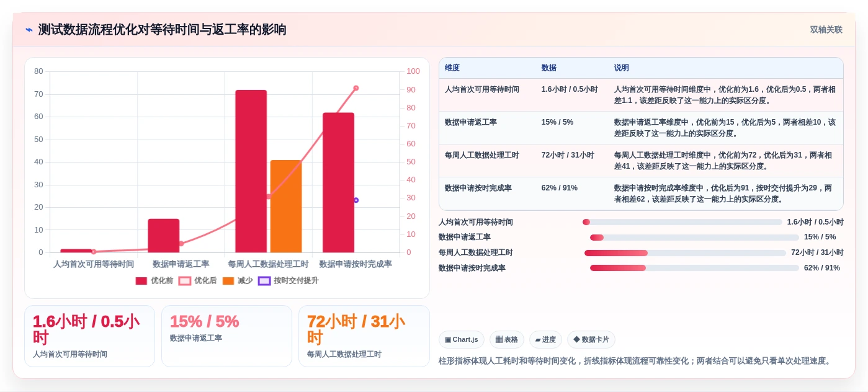The image size is (868, 392).
Task: Click the 进度 tag chip
Action: click(546, 339)
